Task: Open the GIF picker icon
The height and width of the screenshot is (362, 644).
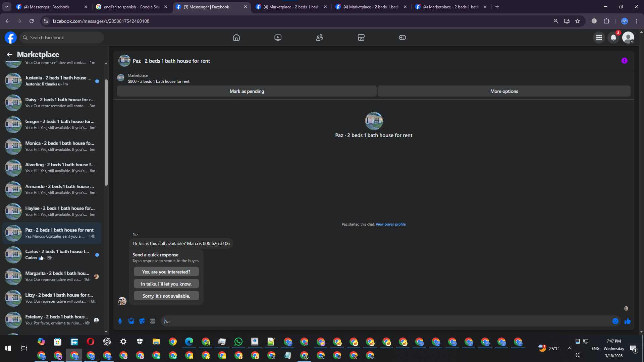Action: click(x=153, y=321)
